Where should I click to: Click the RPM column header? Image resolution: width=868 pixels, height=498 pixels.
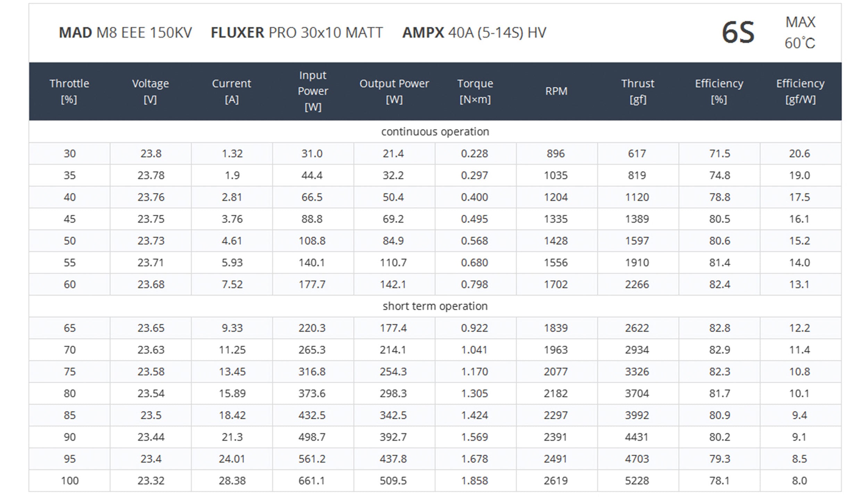[x=556, y=91]
